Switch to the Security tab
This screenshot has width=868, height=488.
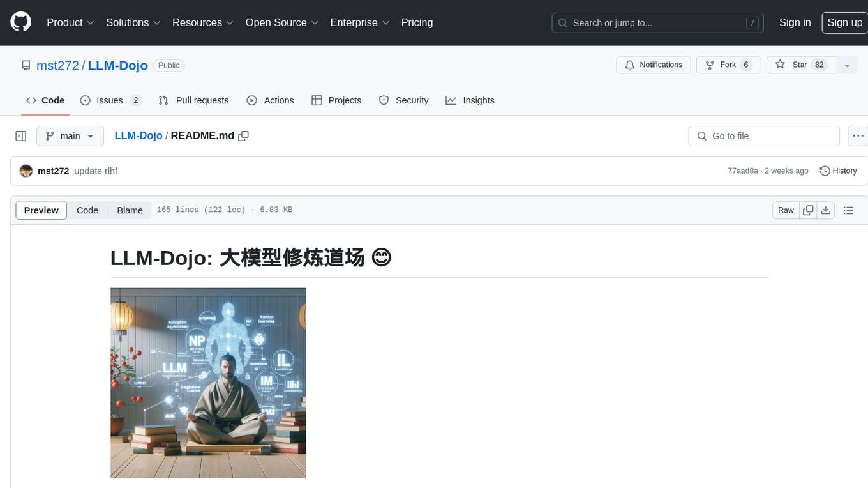click(403, 100)
